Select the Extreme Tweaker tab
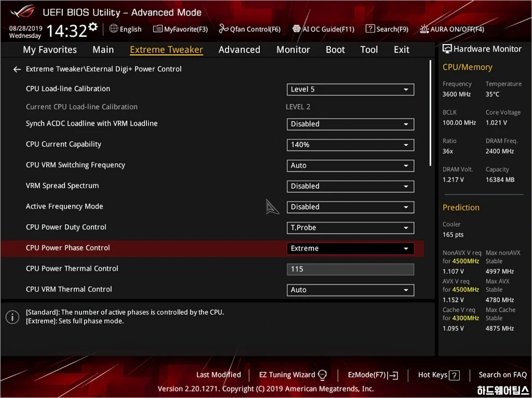This screenshot has height=398, width=532. 166,49
